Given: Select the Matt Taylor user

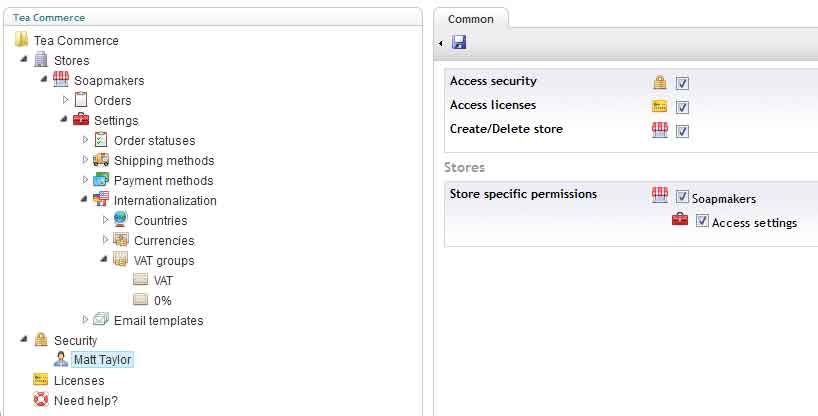Looking at the screenshot, I should click(102, 360).
